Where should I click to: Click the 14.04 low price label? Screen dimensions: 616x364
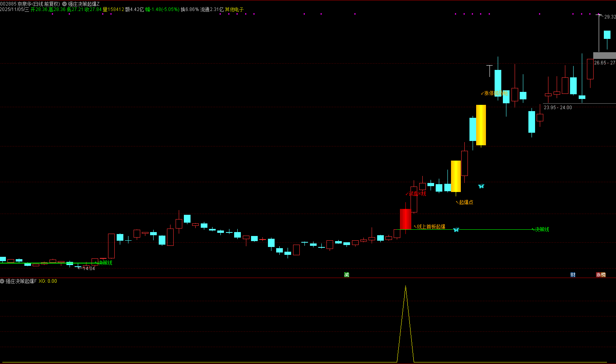[x=89, y=269]
